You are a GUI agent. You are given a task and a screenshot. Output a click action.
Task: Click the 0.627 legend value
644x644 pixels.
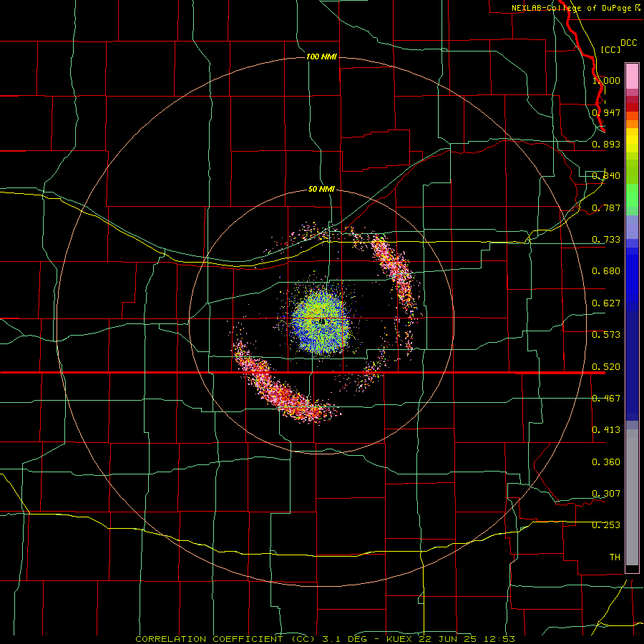pyautogui.click(x=606, y=303)
